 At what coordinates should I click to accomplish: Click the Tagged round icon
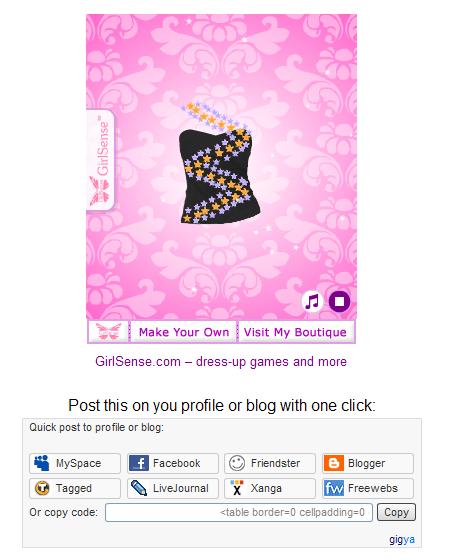pos(42,488)
